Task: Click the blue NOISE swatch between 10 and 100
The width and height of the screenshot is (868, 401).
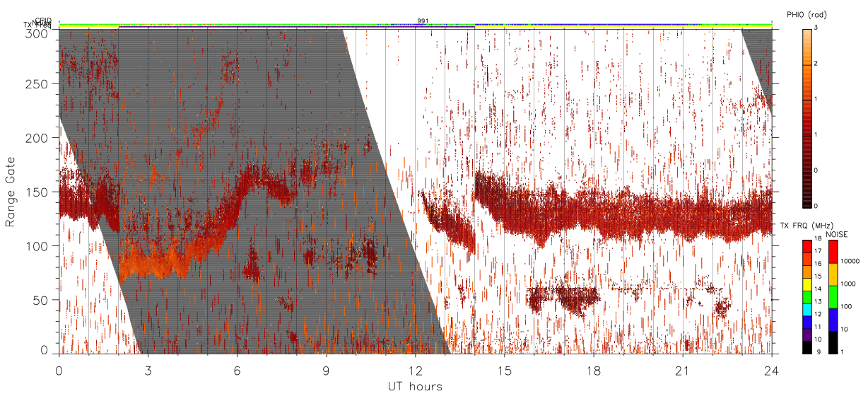Action: (x=833, y=320)
